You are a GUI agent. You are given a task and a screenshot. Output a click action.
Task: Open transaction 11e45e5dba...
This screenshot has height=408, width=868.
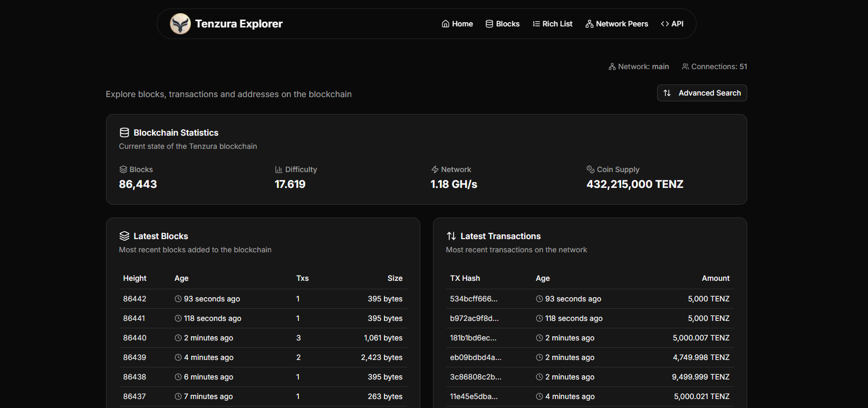pos(474,396)
